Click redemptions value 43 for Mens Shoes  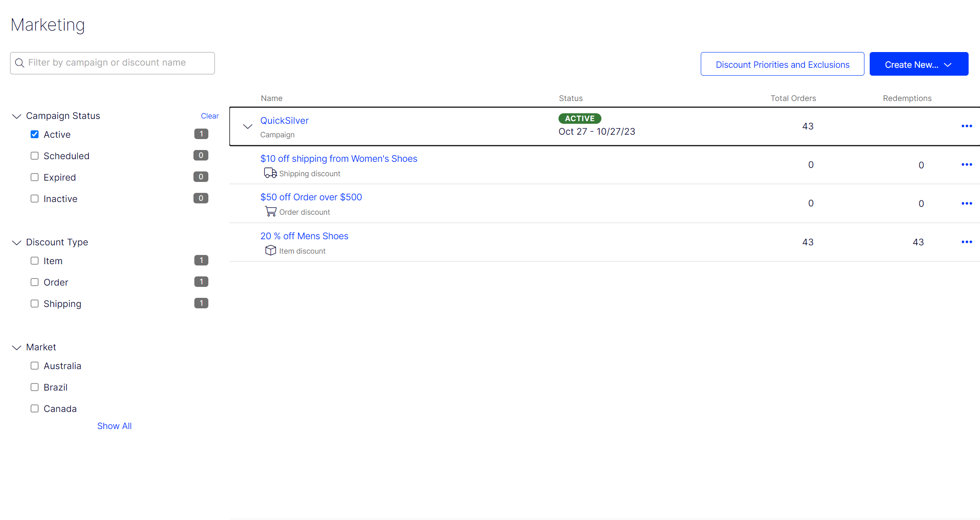[x=918, y=242]
